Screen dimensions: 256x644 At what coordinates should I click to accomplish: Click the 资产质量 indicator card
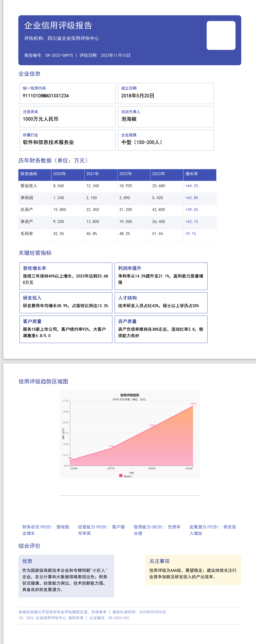(161, 329)
